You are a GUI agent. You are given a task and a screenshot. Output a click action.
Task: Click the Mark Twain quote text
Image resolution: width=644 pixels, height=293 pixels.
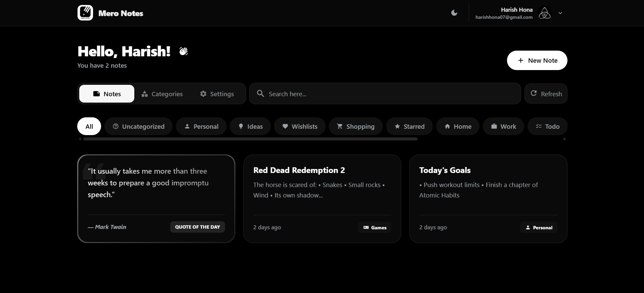click(148, 183)
